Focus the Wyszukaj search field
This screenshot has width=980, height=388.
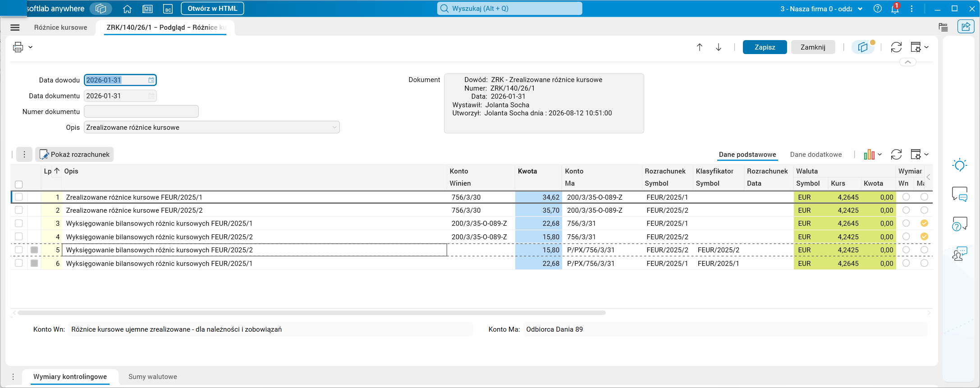(x=509, y=9)
